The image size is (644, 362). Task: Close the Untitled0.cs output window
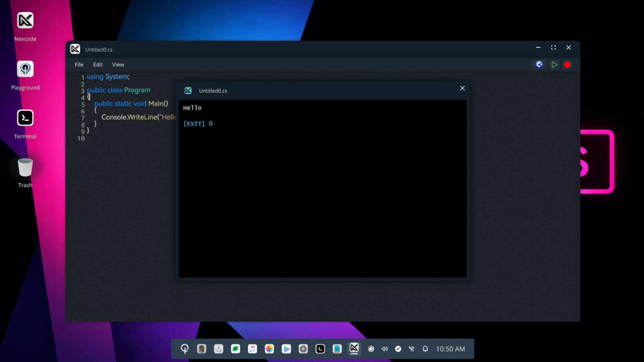(x=462, y=88)
